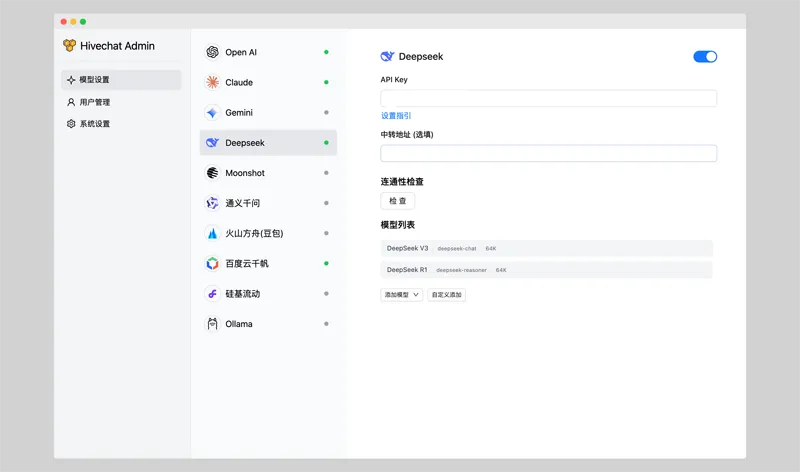
Task: Select the Moonshot provider icon
Action: click(212, 173)
